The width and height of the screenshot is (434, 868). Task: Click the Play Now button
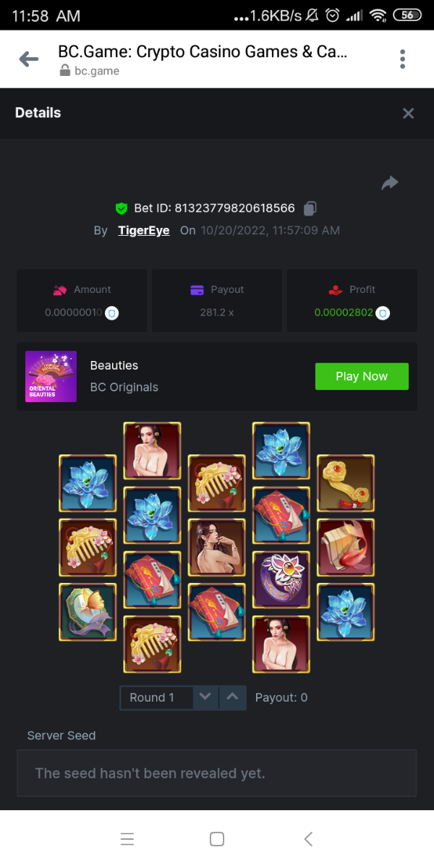[362, 376]
